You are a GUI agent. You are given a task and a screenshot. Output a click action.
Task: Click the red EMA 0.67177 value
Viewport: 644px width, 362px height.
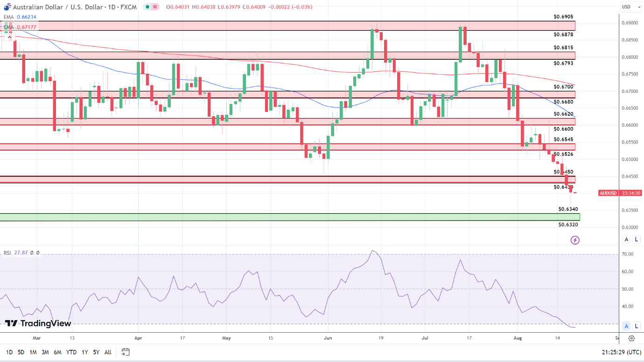(27, 27)
